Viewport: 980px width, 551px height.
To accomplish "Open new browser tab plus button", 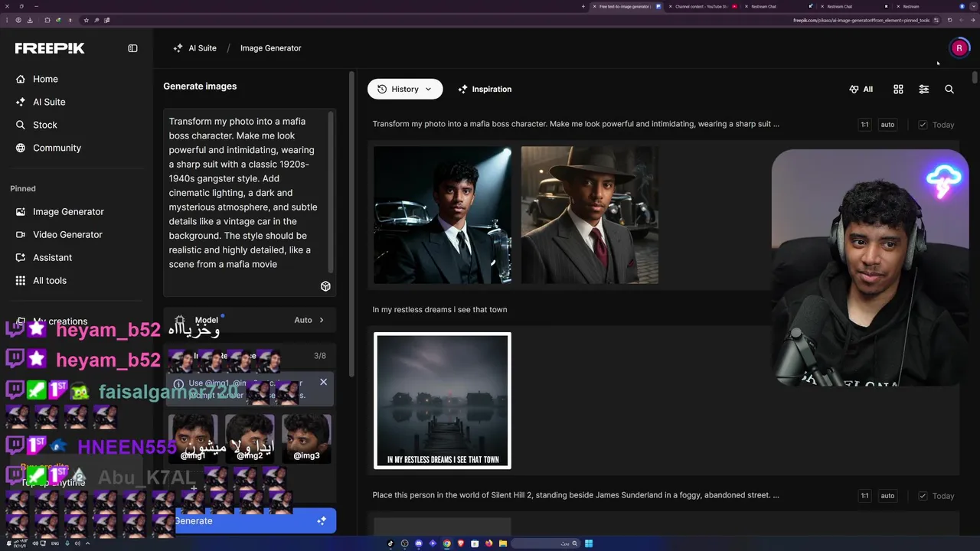I will coord(583,6).
